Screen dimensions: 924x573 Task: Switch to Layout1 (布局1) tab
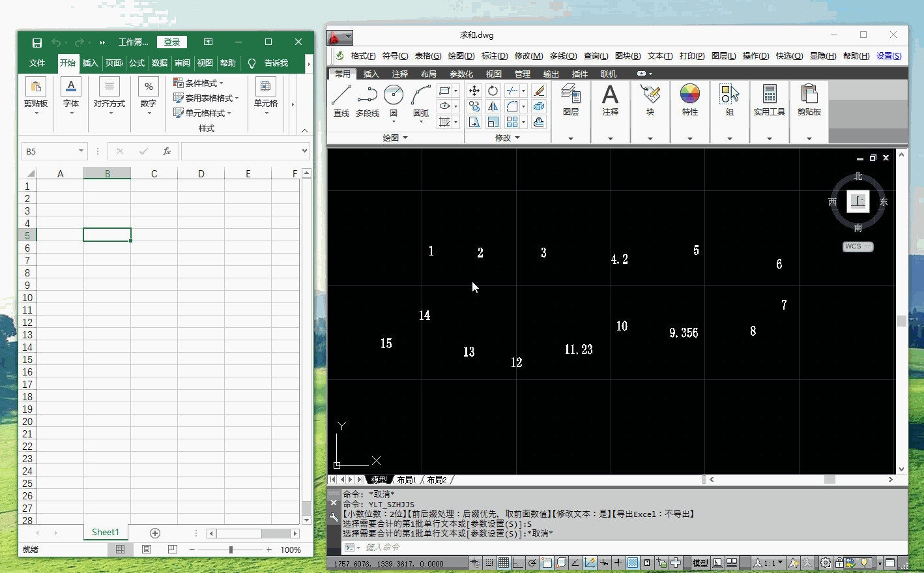pyautogui.click(x=407, y=480)
